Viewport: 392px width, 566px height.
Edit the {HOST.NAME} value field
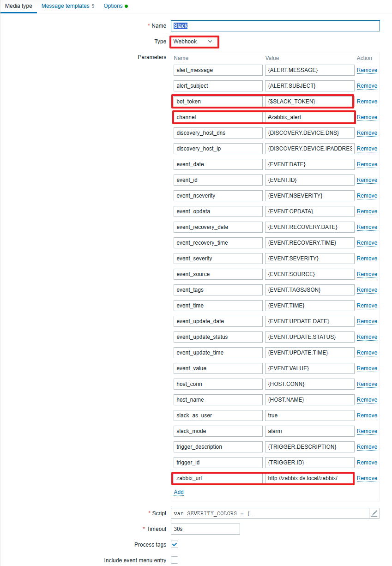coord(310,400)
